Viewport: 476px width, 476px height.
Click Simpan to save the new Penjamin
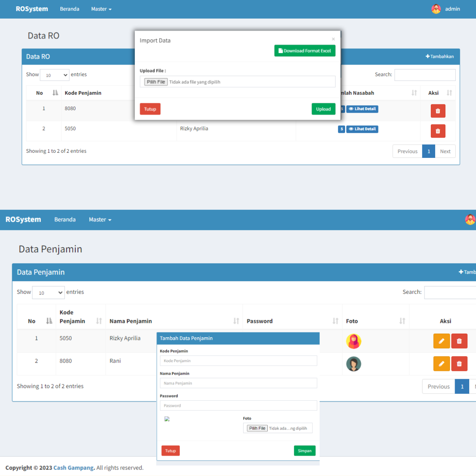[305, 451]
